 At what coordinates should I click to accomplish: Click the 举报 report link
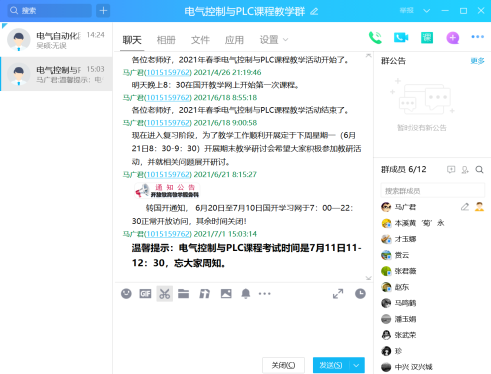(407, 11)
